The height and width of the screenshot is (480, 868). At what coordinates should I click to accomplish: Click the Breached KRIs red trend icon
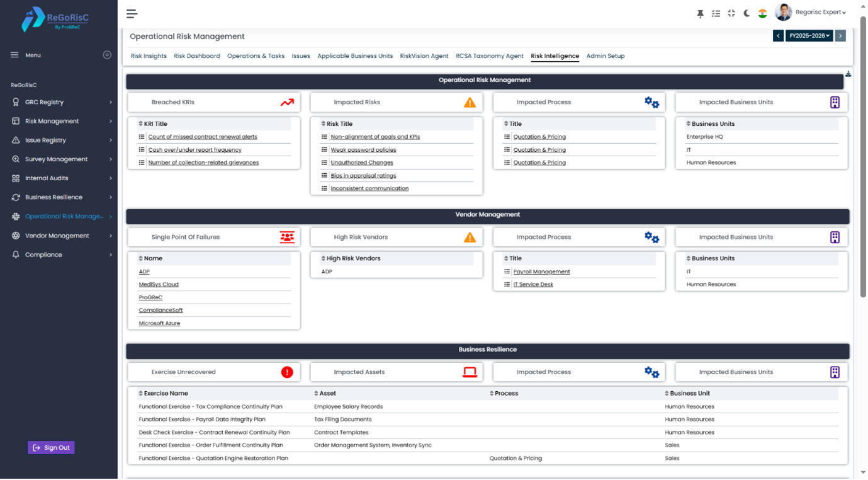click(x=287, y=102)
